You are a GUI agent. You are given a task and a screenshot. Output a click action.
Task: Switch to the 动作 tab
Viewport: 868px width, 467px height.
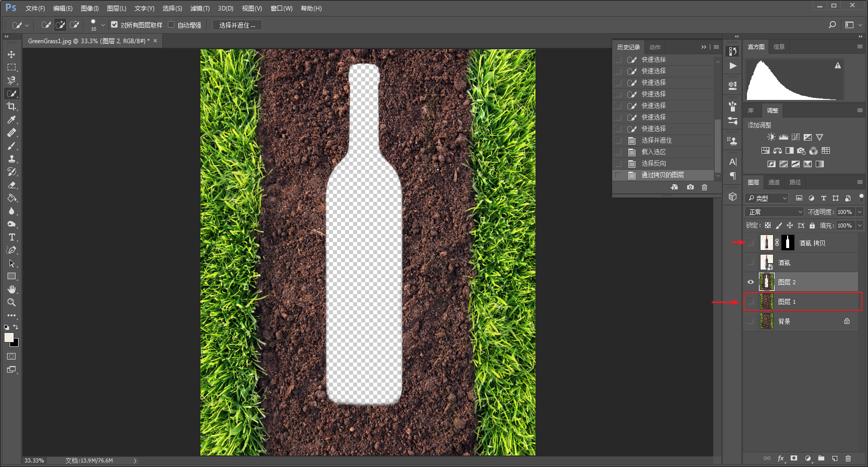point(655,47)
